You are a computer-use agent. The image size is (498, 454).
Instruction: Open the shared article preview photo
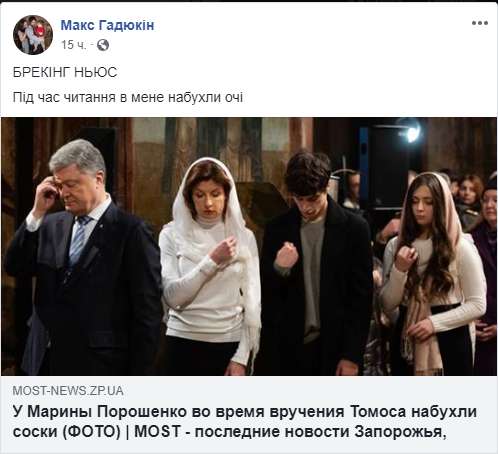click(x=249, y=246)
